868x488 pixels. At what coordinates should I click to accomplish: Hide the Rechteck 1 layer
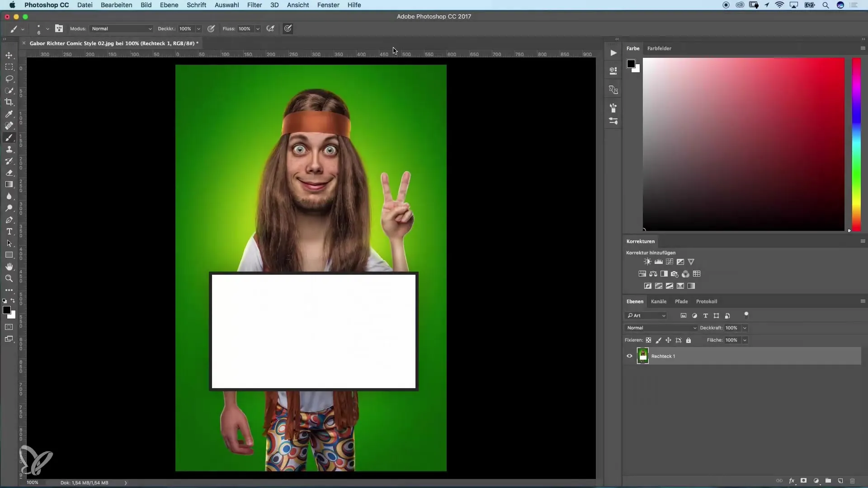point(629,356)
